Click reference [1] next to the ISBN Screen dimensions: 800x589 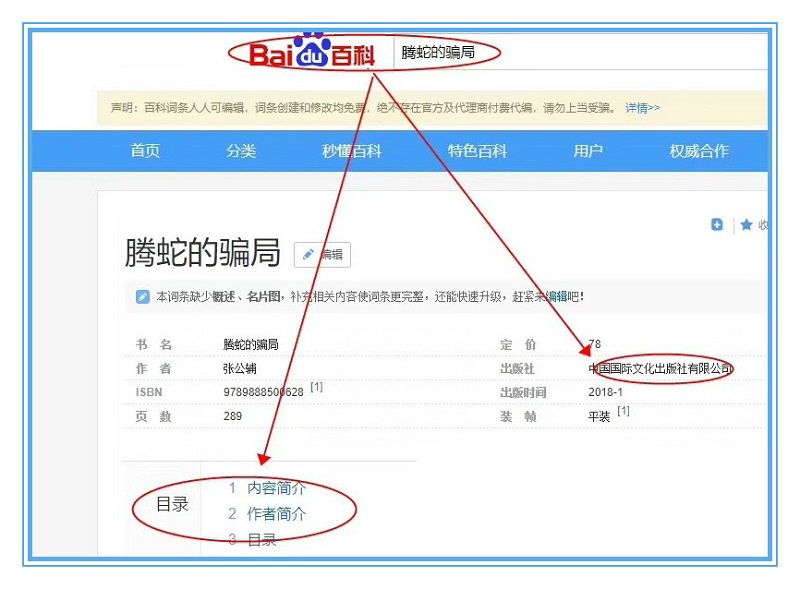point(316,387)
